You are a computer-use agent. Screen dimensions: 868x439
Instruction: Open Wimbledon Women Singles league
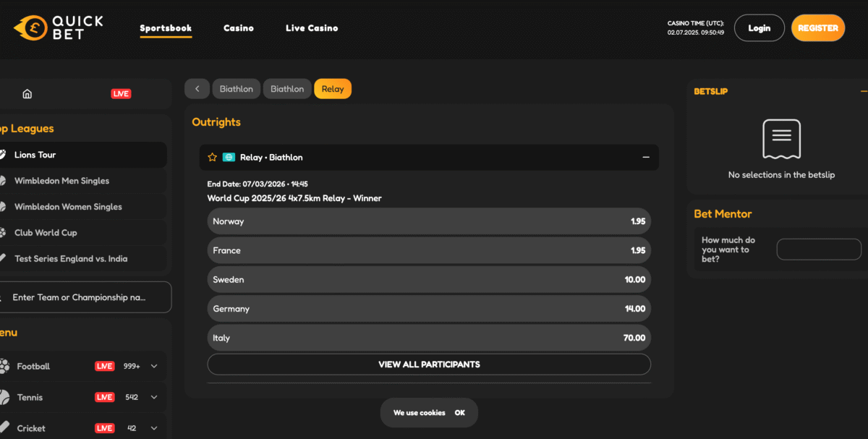click(x=83, y=207)
